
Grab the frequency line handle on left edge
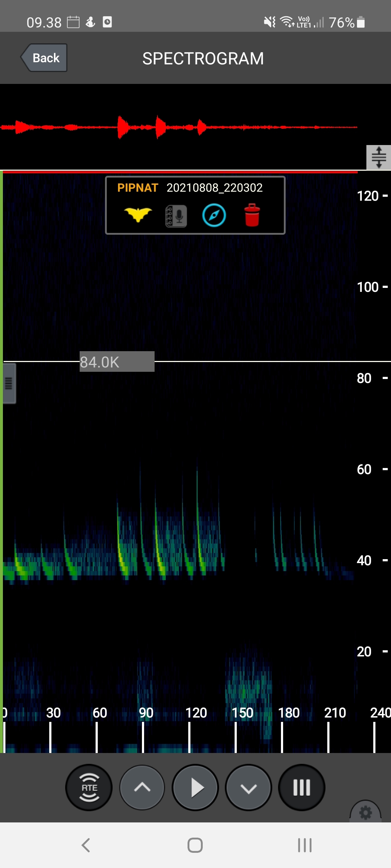[x=9, y=383]
